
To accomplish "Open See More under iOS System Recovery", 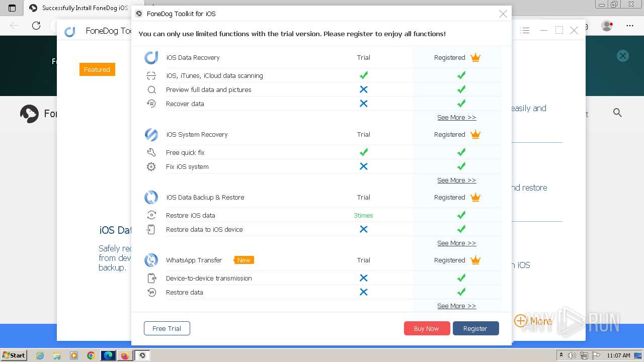I will tap(456, 180).
